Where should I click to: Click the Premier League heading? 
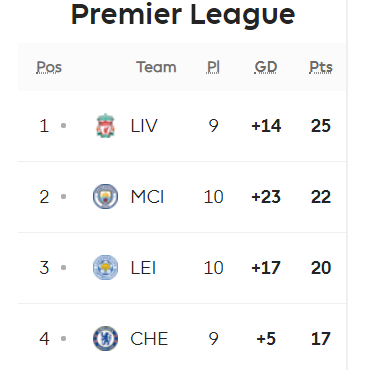[183, 15]
